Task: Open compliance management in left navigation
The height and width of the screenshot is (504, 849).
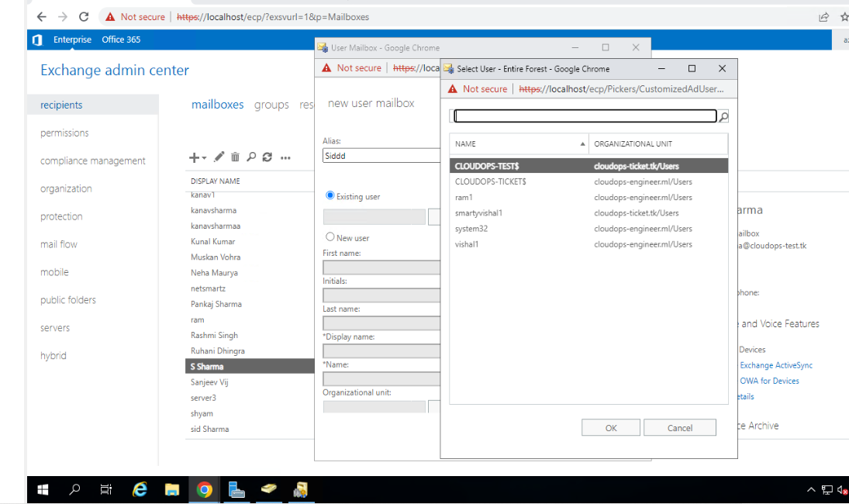Action: coord(92,161)
